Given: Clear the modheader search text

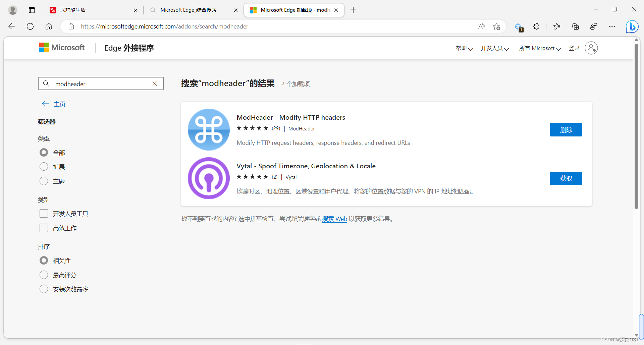Looking at the screenshot, I should (155, 83).
